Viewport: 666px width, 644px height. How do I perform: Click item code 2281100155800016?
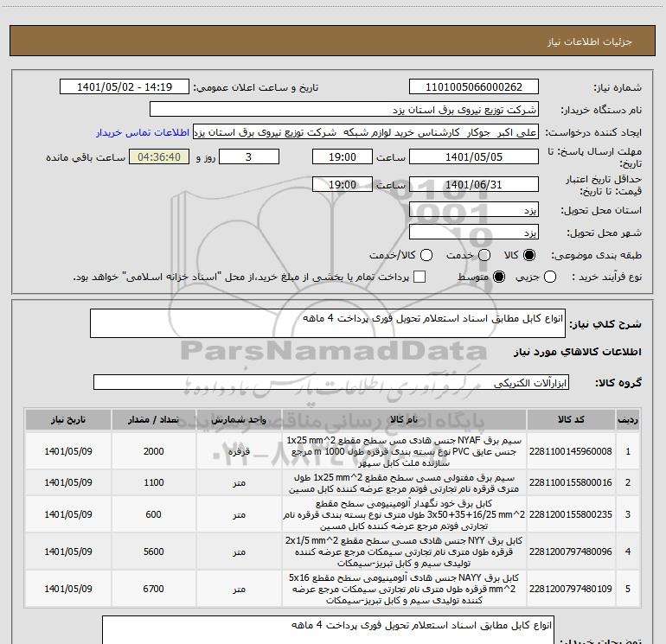pyautogui.click(x=571, y=482)
